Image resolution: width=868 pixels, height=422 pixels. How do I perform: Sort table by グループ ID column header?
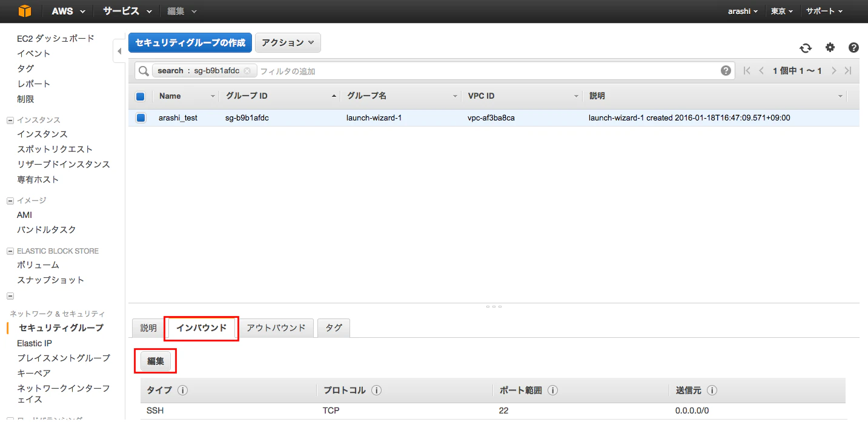[x=279, y=96]
